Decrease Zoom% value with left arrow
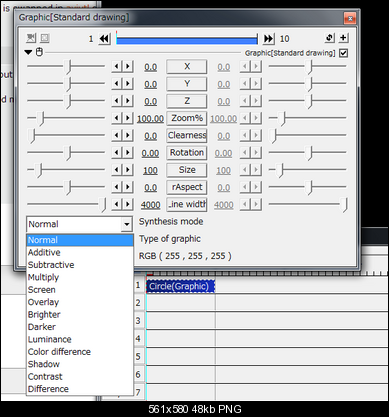 [x=117, y=118]
